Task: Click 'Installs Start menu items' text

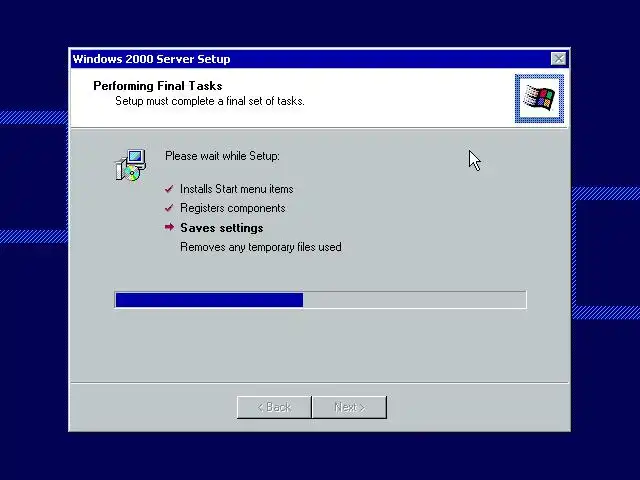Action: [237, 189]
